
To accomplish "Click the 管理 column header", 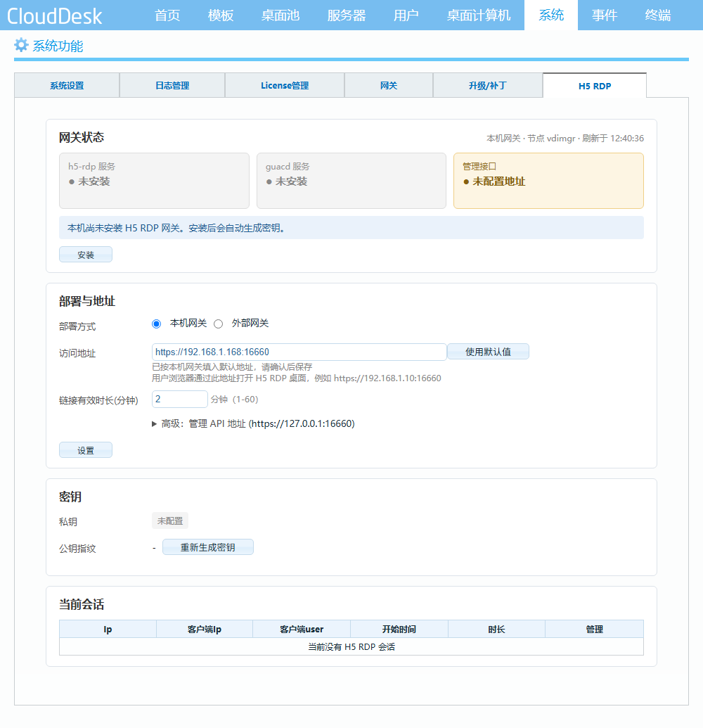I will click(595, 629).
